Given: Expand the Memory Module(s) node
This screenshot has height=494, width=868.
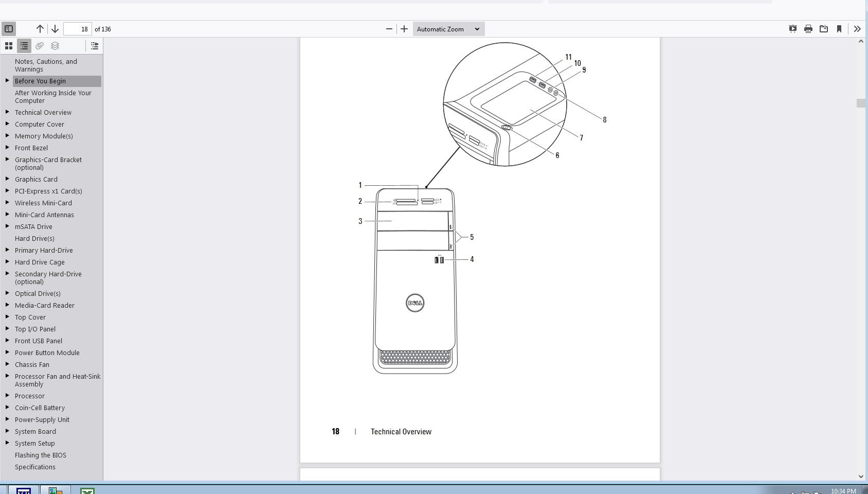Looking at the screenshot, I should tap(7, 136).
